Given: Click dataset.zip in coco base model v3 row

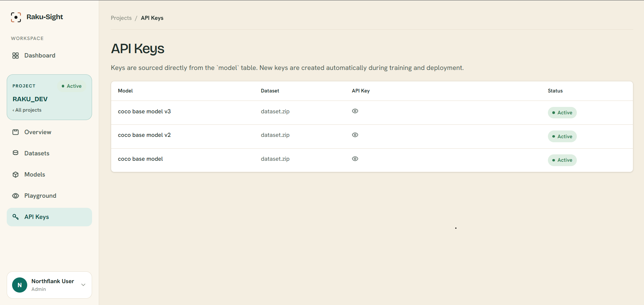Looking at the screenshot, I should click(x=275, y=111).
